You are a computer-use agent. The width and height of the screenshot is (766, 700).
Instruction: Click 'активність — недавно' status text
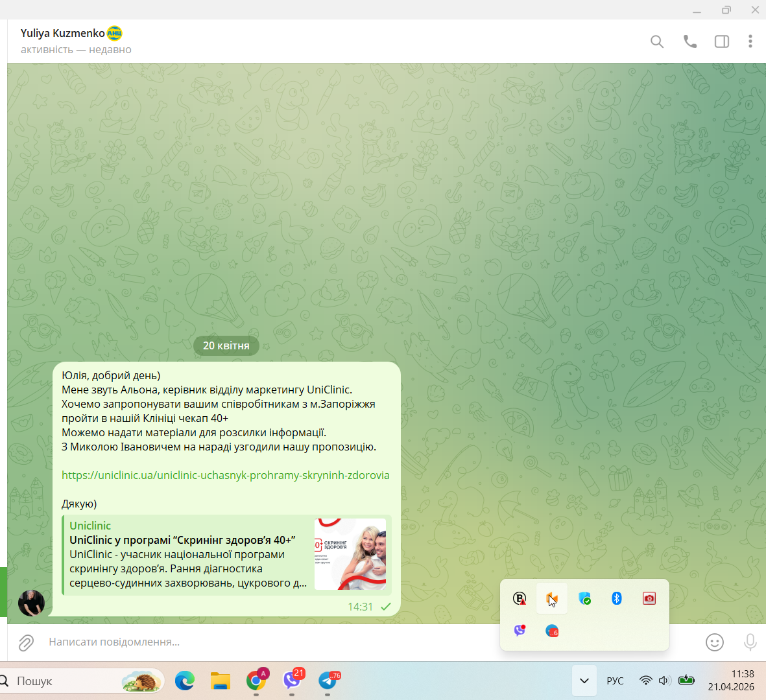pyautogui.click(x=76, y=50)
